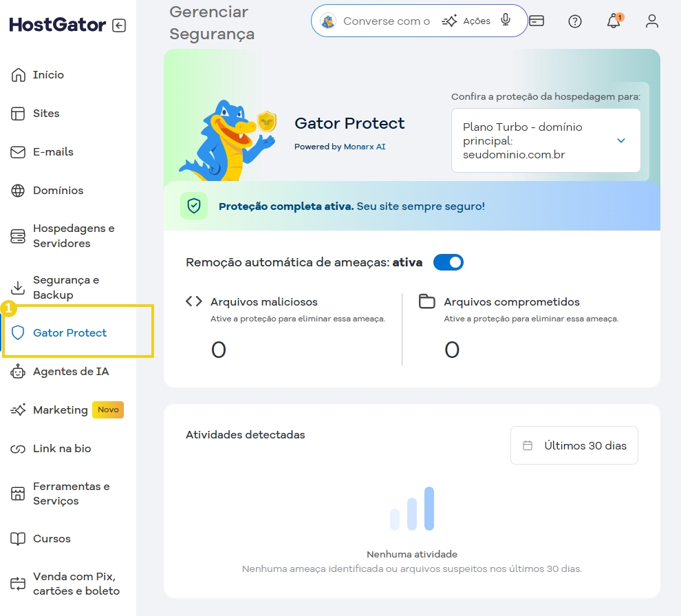Screen dimensions: 681x616
Task: Open the user profile icon
Action: click(651, 21)
